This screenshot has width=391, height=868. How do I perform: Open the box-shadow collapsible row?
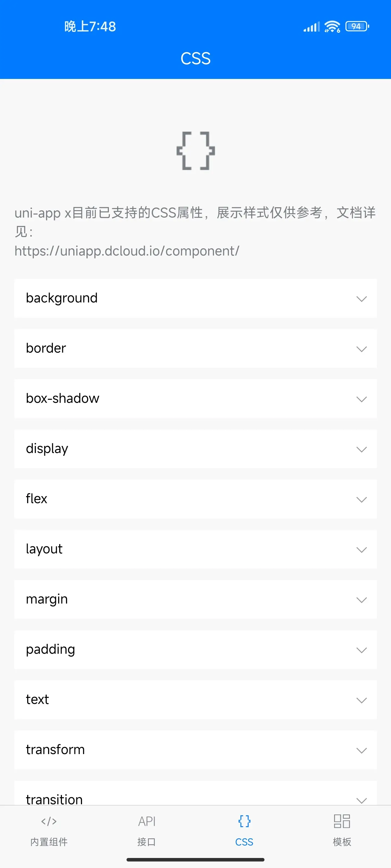[x=195, y=399]
